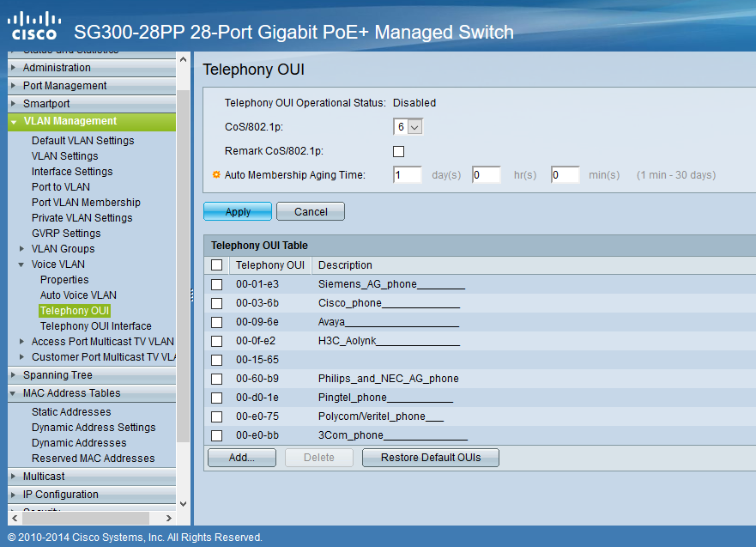Viewport: 756px width, 547px height.
Task: Open Dynamic Addresses page
Action: click(x=79, y=443)
